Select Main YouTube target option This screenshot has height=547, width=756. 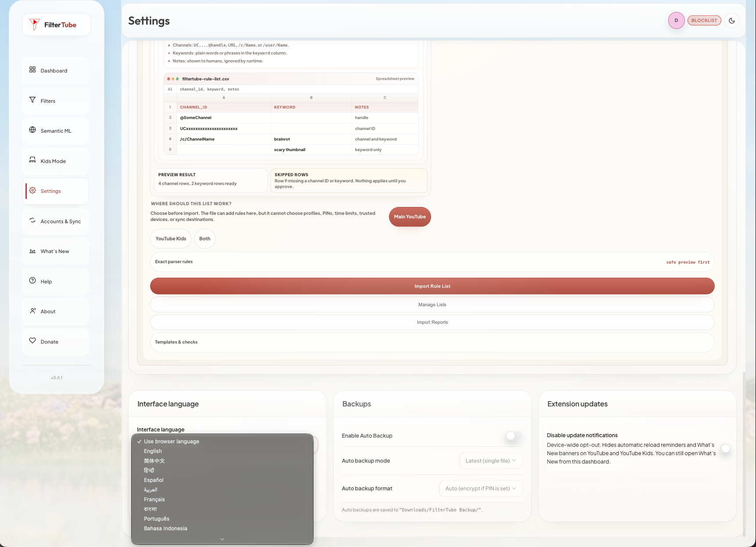[410, 217]
